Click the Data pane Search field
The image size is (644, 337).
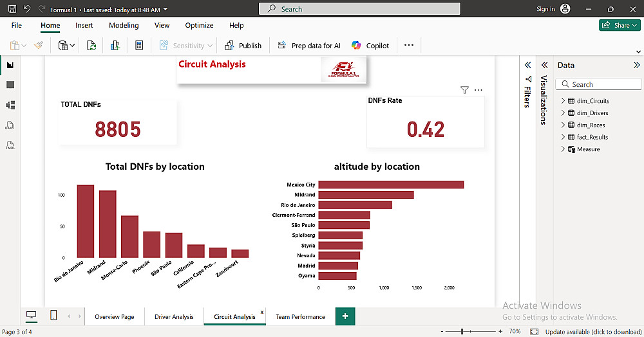tap(598, 84)
